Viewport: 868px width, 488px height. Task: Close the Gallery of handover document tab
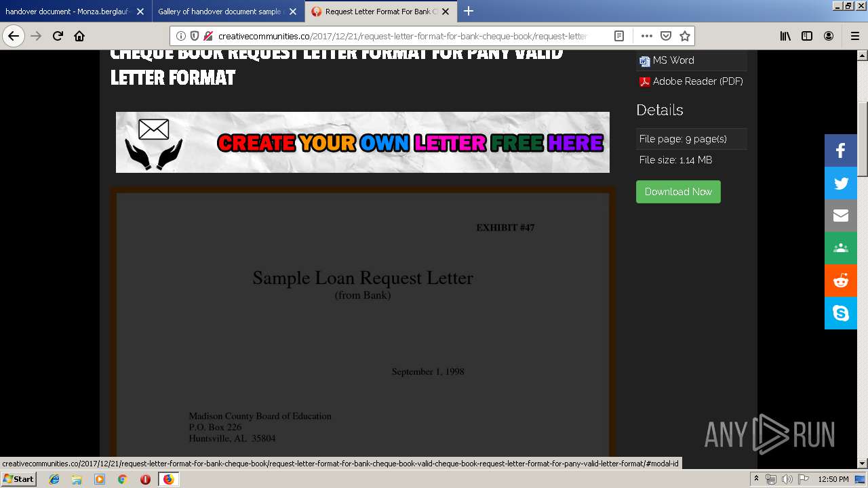tap(293, 12)
